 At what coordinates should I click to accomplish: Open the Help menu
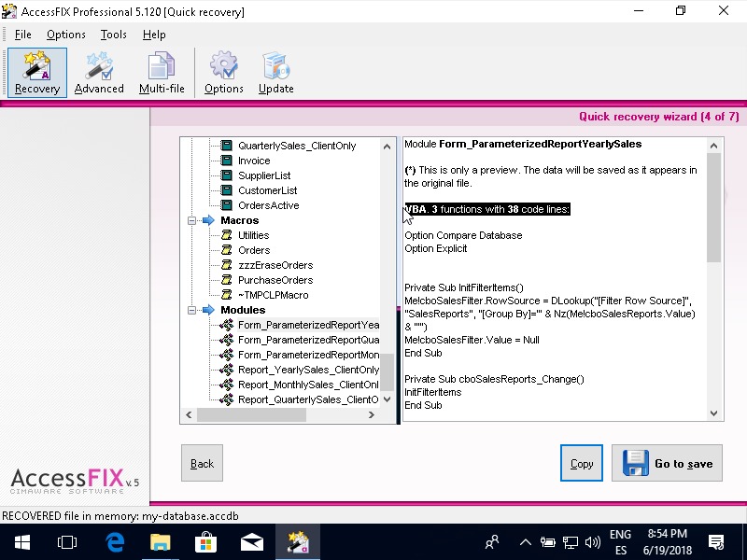(x=154, y=35)
